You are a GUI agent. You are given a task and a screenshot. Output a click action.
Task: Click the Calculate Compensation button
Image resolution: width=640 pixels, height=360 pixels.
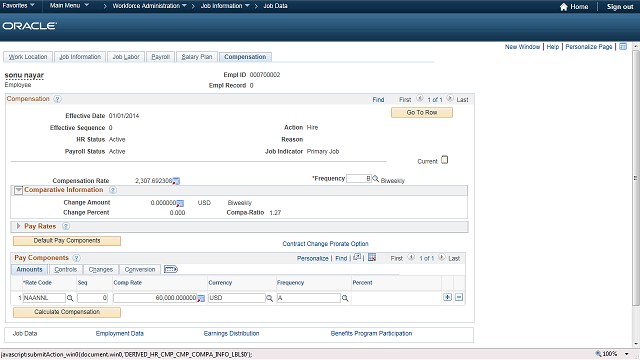(67, 312)
